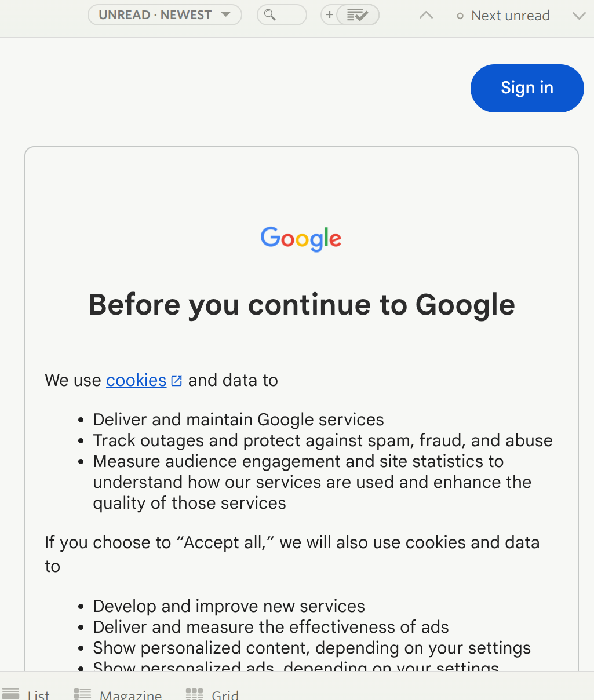Go to previous story up chevron

(x=426, y=16)
